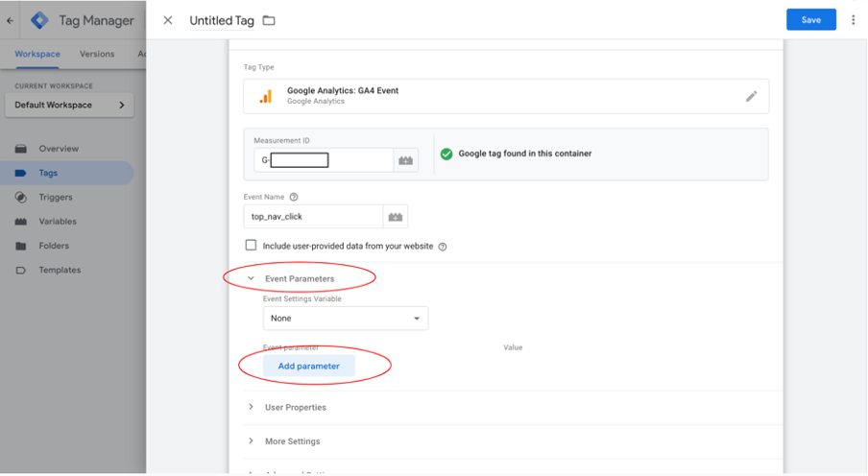
Task: Open Event Settings Variable dropdown
Action: 346,319
